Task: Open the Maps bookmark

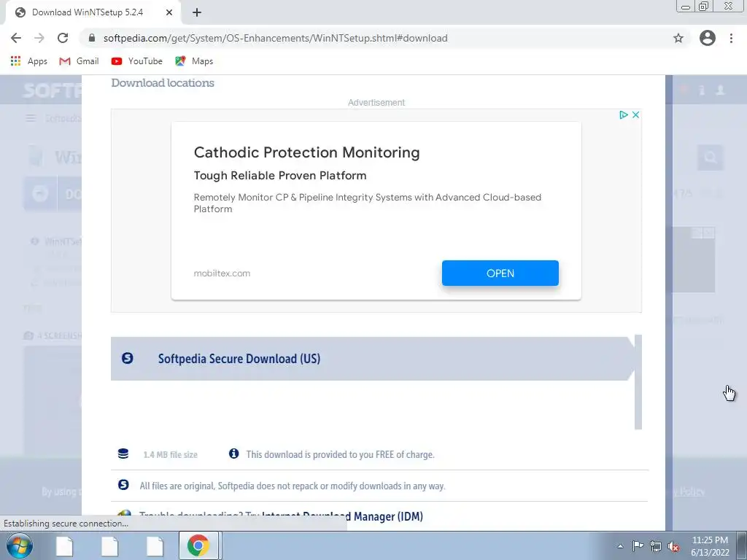Action: [x=194, y=61]
